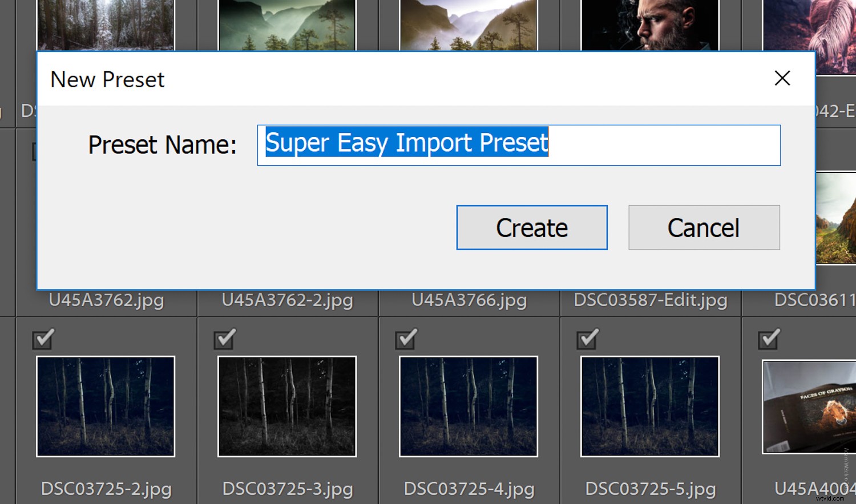The width and height of the screenshot is (856, 504).
Task: Click the Cancel button
Action: click(704, 227)
